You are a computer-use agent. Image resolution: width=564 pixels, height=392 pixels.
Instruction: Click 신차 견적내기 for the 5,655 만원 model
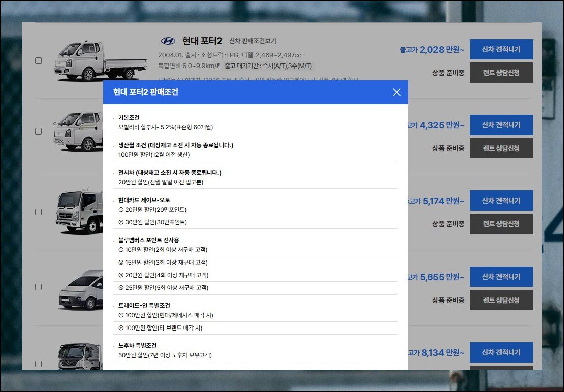click(501, 277)
